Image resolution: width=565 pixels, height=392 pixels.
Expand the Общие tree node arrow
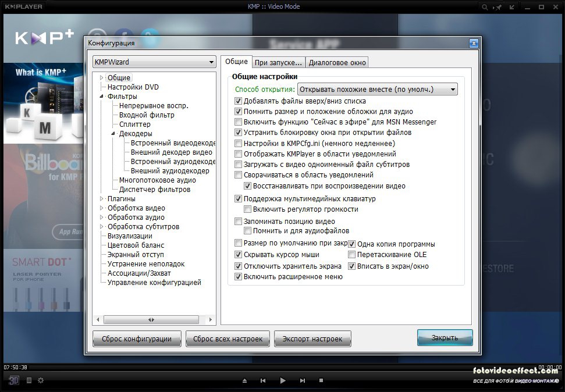click(x=102, y=77)
